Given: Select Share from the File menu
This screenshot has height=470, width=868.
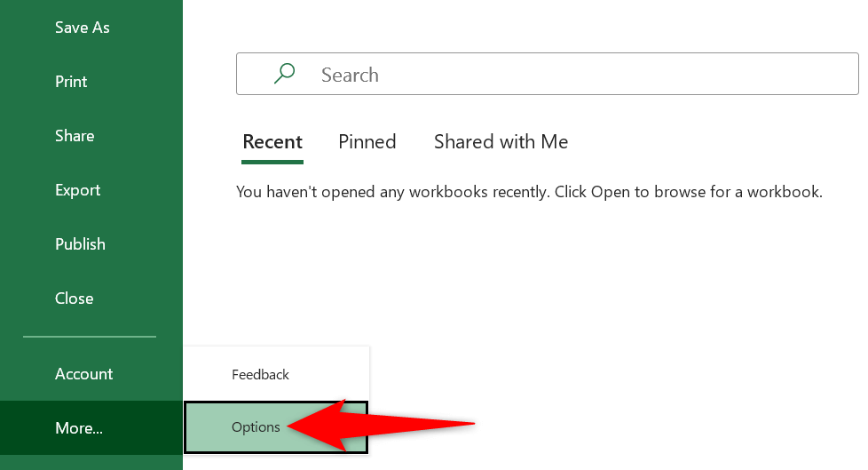Looking at the screenshot, I should (75, 136).
